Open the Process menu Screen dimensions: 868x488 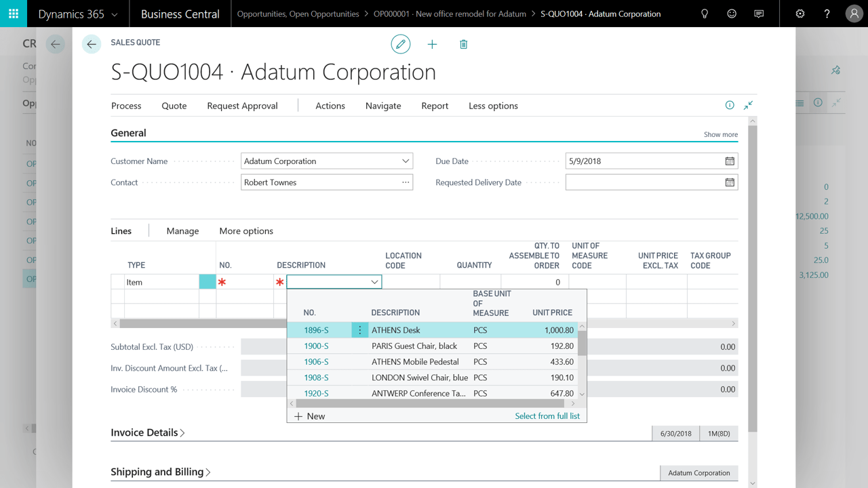pyautogui.click(x=126, y=106)
